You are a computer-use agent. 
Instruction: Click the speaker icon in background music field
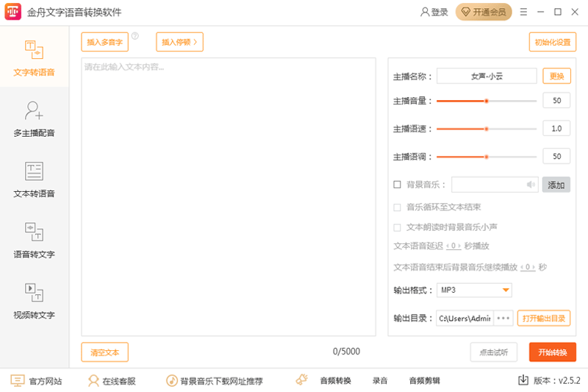click(x=531, y=185)
